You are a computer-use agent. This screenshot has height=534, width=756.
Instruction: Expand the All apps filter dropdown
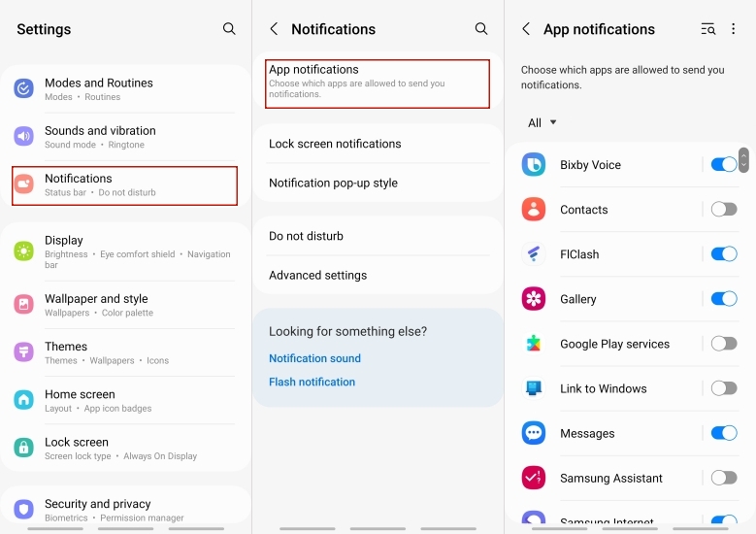tap(542, 123)
